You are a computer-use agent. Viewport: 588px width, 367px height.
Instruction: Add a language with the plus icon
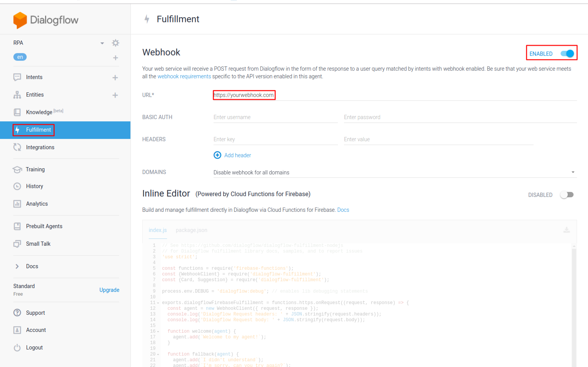[x=115, y=58]
